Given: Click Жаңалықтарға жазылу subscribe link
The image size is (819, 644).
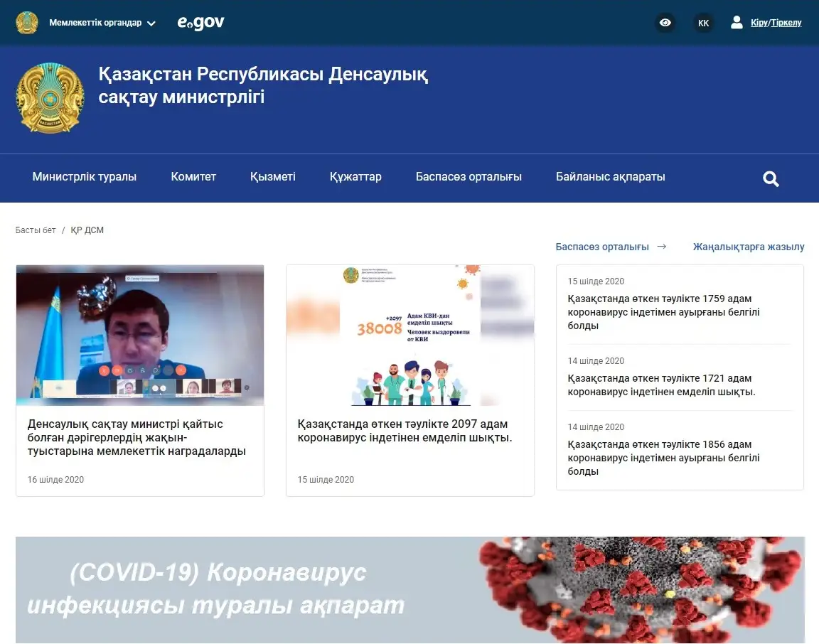Looking at the screenshot, I should click(749, 247).
